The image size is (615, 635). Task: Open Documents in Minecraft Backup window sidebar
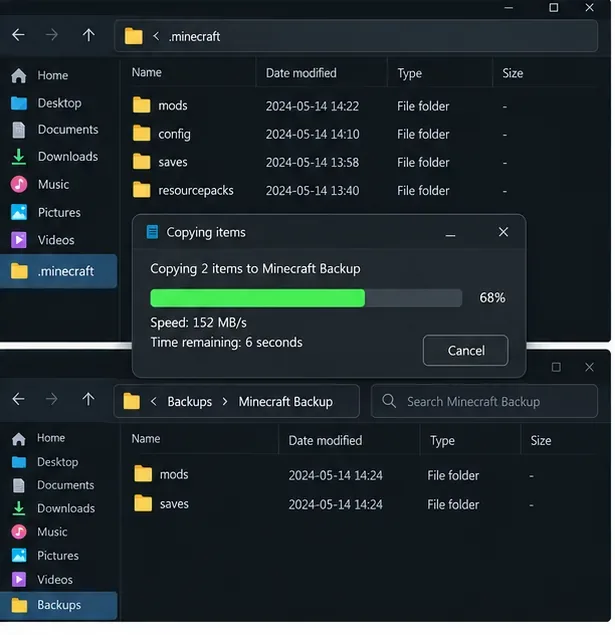(53, 485)
